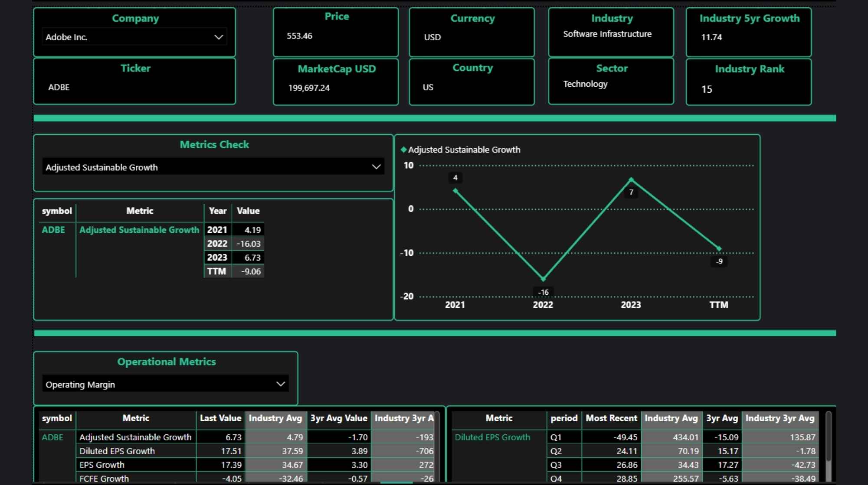Viewport: 868px width, 485px height.
Task: Click the Adjusted Sustainable Growth legend marker
Action: click(x=404, y=150)
